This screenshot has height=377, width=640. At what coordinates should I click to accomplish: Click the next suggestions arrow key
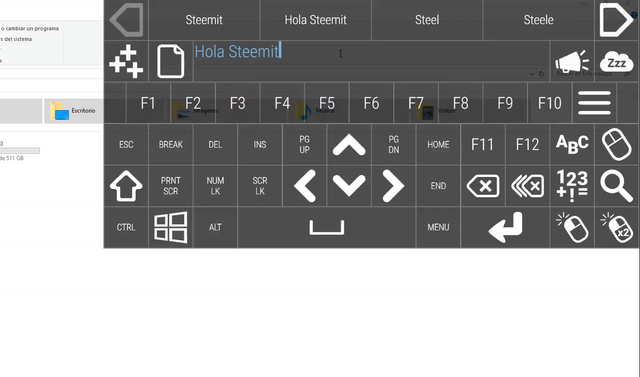(x=616, y=20)
